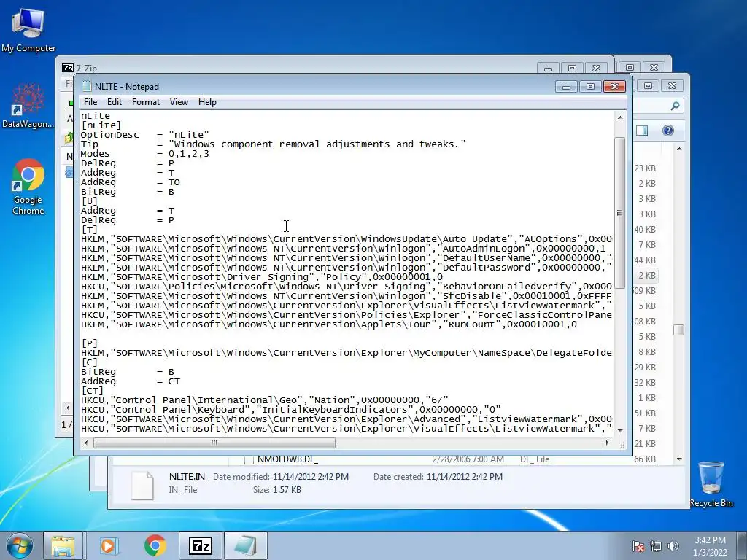Maximize the 7-Zip window
The width and height of the screenshot is (747, 560).
coord(572,68)
